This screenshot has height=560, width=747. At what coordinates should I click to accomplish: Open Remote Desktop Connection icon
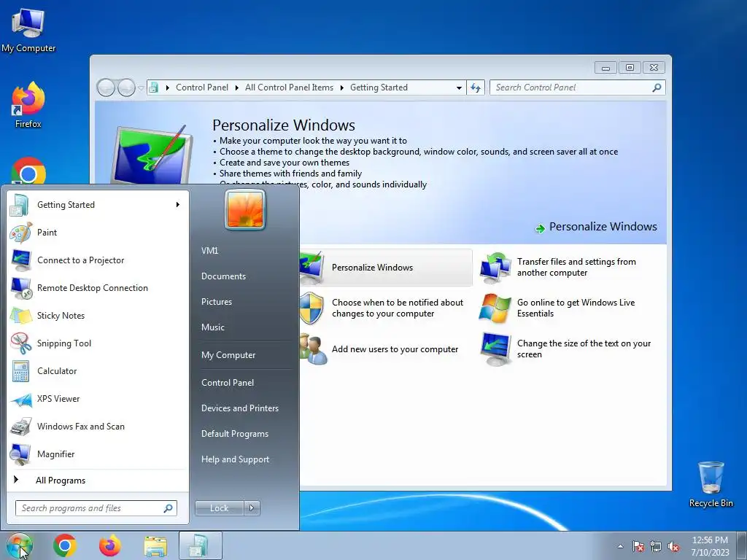point(20,288)
